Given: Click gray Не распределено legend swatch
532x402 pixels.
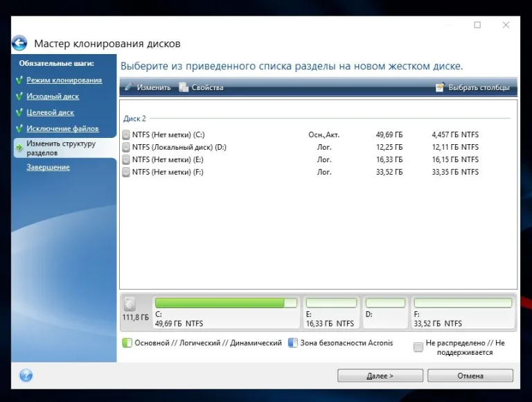Looking at the screenshot, I should pyautogui.click(x=418, y=347).
